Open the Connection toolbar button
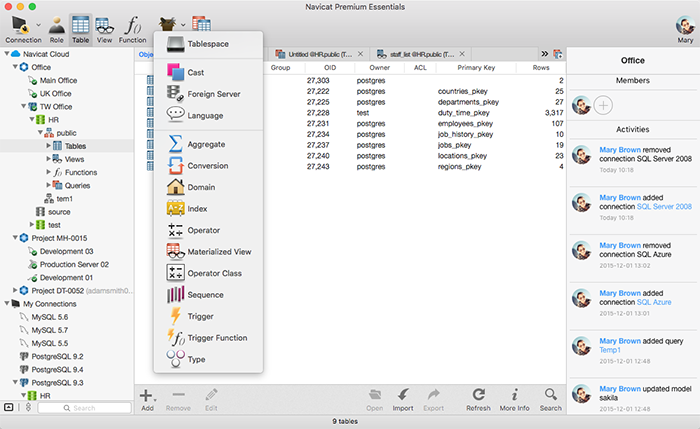The image size is (700, 429). coord(23,29)
